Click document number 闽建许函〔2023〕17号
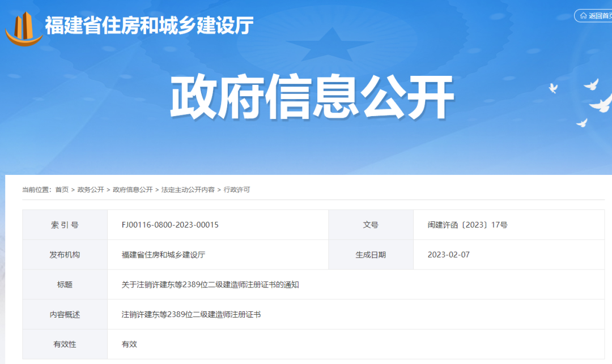The image size is (612, 364). pyautogui.click(x=467, y=225)
